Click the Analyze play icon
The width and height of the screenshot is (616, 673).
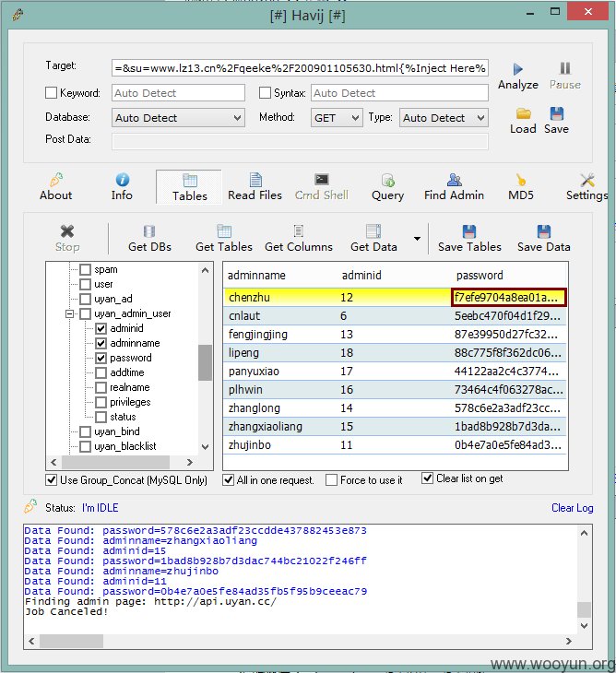pyautogui.click(x=517, y=69)
